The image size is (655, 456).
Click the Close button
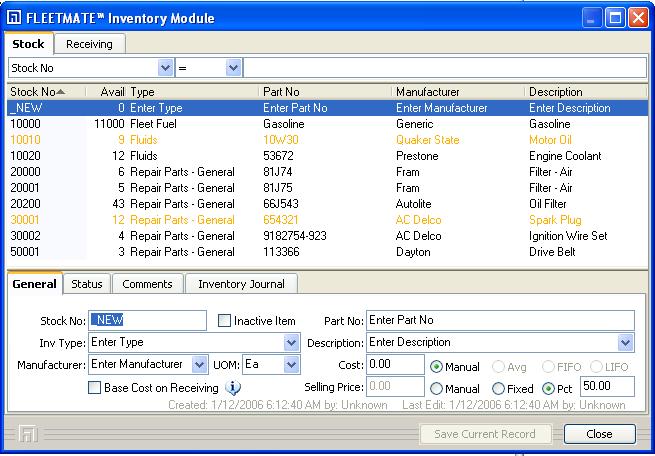(x=599, y=434)
